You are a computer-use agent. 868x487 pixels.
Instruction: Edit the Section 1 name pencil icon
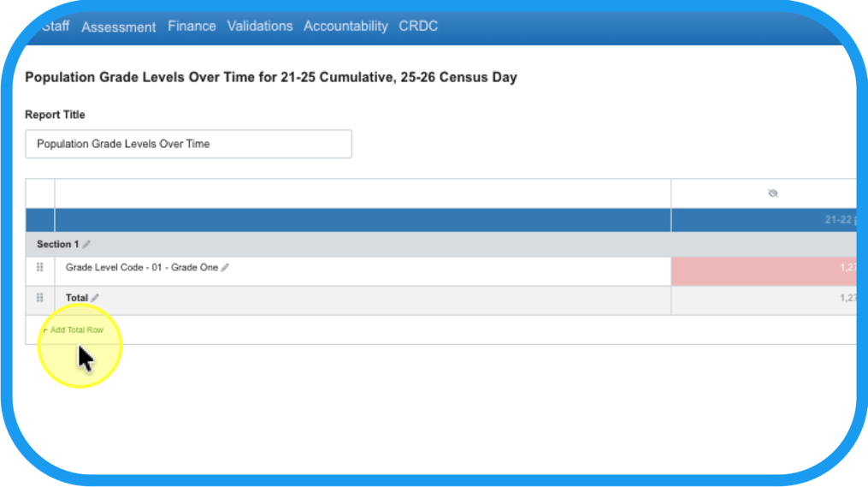coord(86,245)
